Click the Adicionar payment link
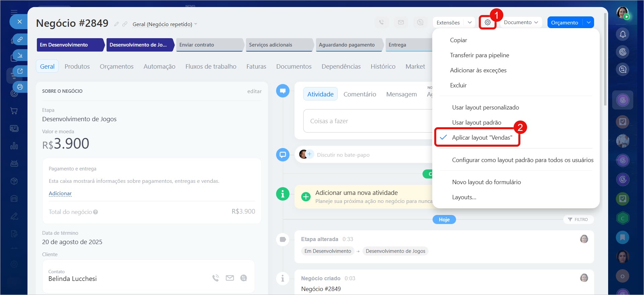The width and height of the screenshot is (644, 295). (60, 194)
